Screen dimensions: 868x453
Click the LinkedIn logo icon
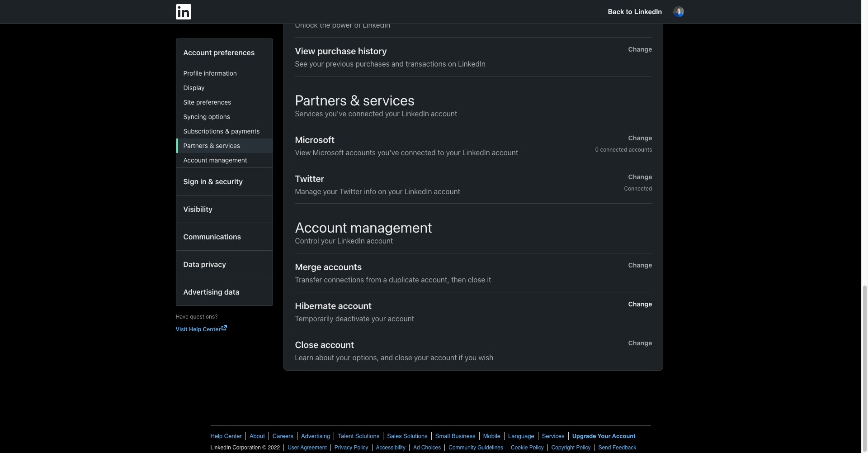[x=183, y=12]
